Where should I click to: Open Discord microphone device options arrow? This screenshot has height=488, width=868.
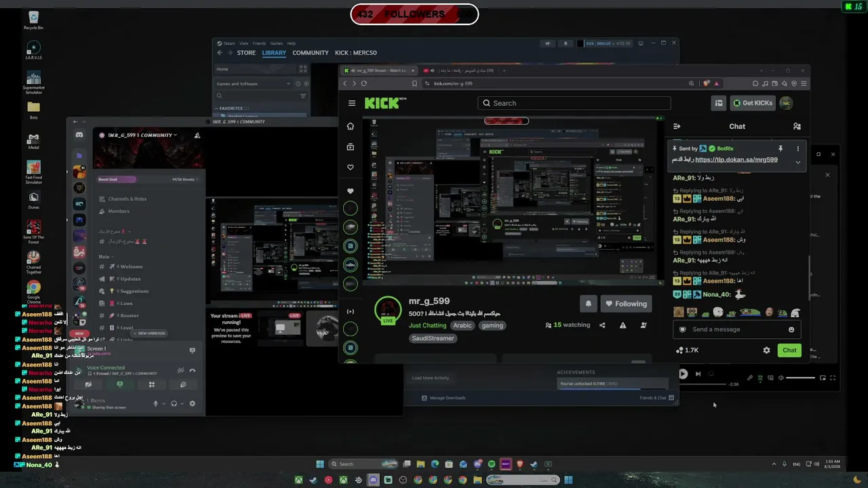click(163, 403)
